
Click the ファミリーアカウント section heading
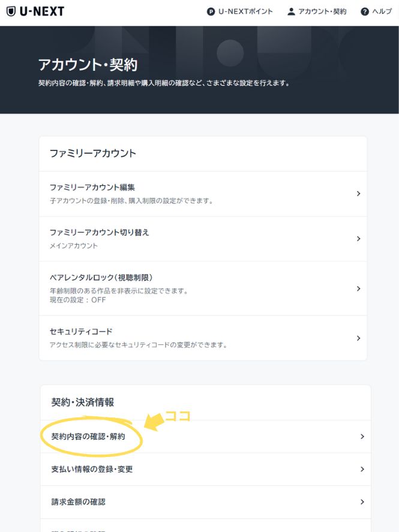93,154
